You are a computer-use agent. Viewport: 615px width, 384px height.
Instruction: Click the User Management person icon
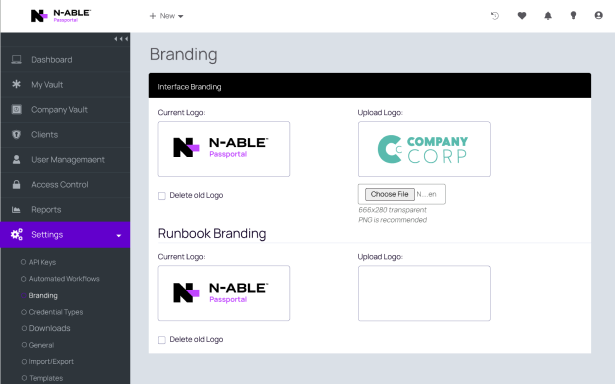16,160
